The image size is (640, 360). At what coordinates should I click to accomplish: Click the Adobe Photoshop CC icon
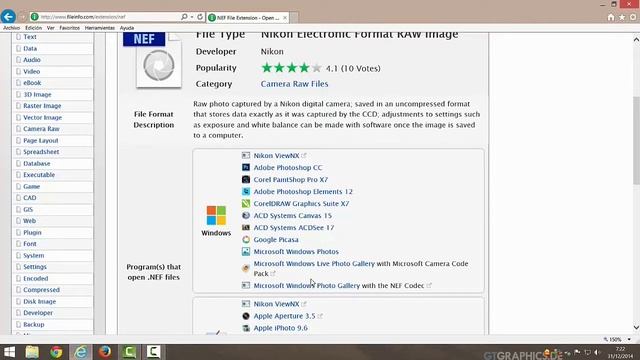pyautogui.click(x=246, y=167)
